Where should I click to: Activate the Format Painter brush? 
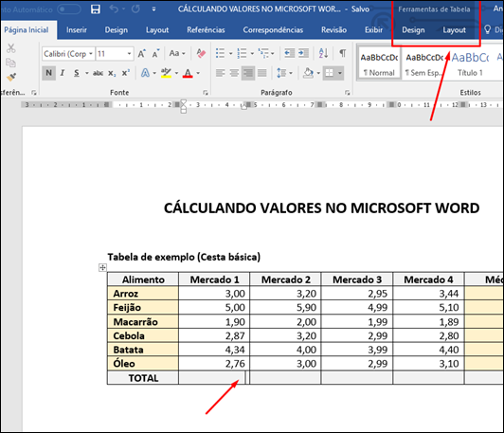[x=11, y=77]
